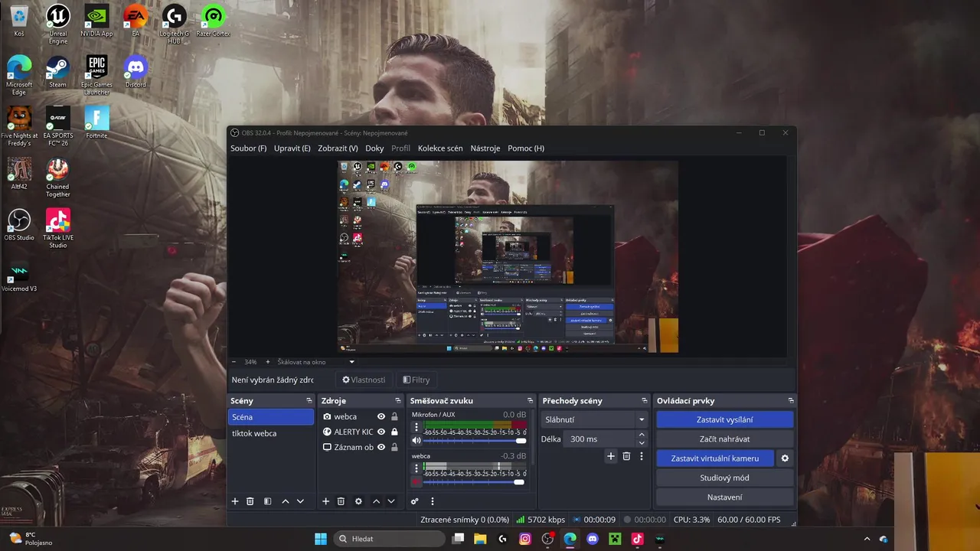Click Zastavit vysílání button
The height and width of the screenshot is (551, 980).
click(x=724, y=419)
